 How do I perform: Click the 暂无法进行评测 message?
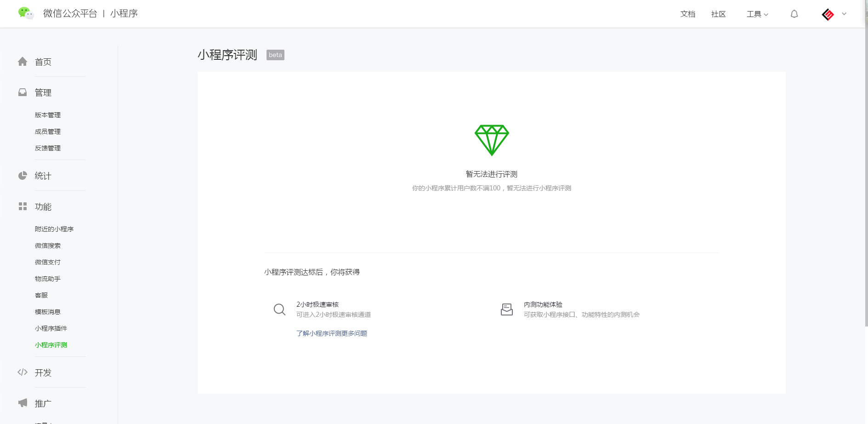coord(492,174)
